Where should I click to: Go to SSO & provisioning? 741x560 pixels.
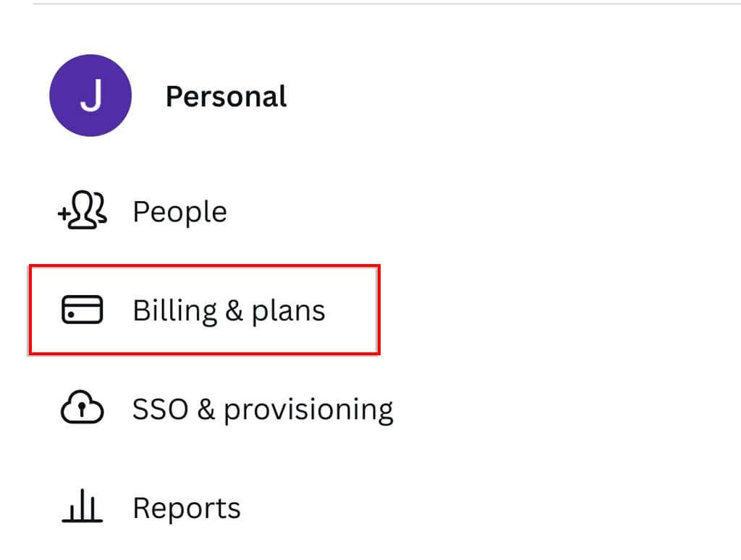click(x=263, y=410)
